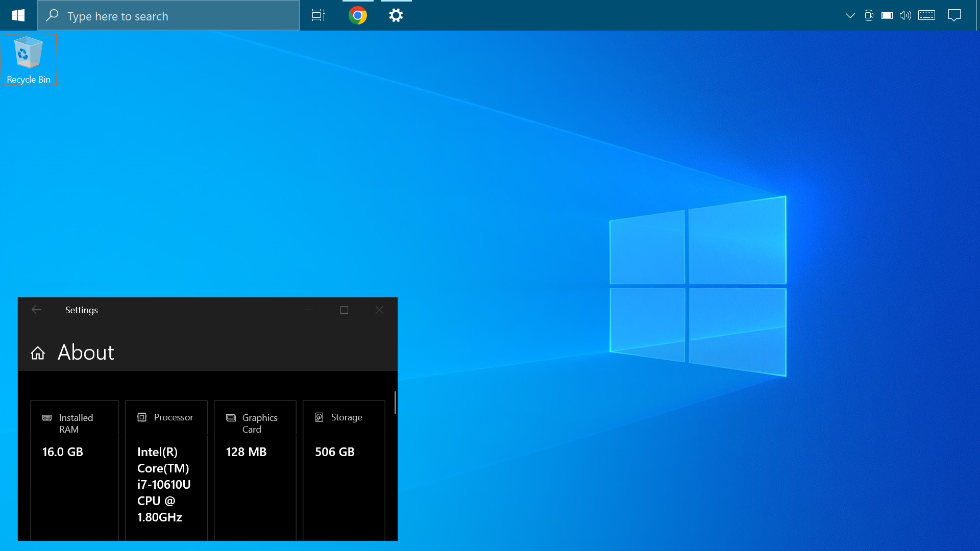
Task: Click the Settings window vertical scrollbar
Action: 395,403
